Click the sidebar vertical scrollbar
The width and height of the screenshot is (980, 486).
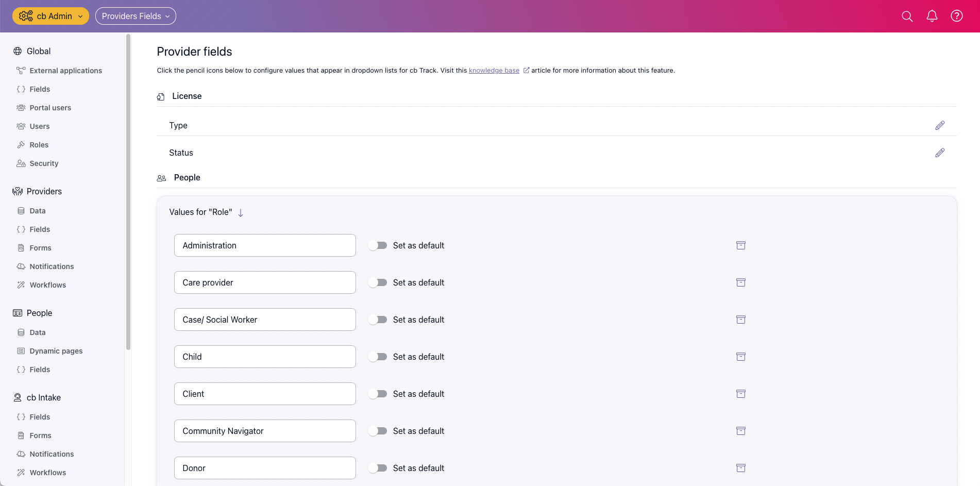pos(128,191)
